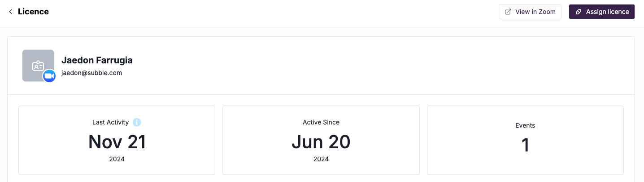Open the View in Zoom button
Viewport: 644px width, 182px height.
(530, 12)
